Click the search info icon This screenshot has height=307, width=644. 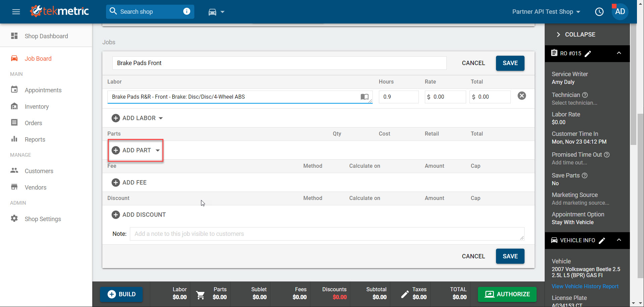tap(187, 11)
